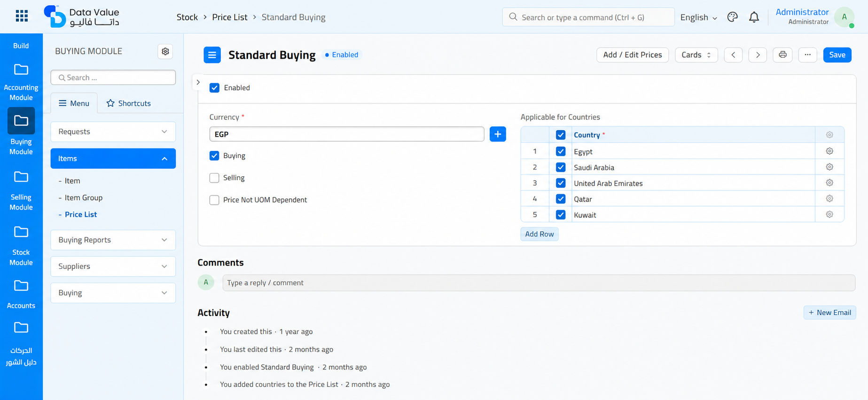Check Price Not UOM Dependent

coord(214,200)
